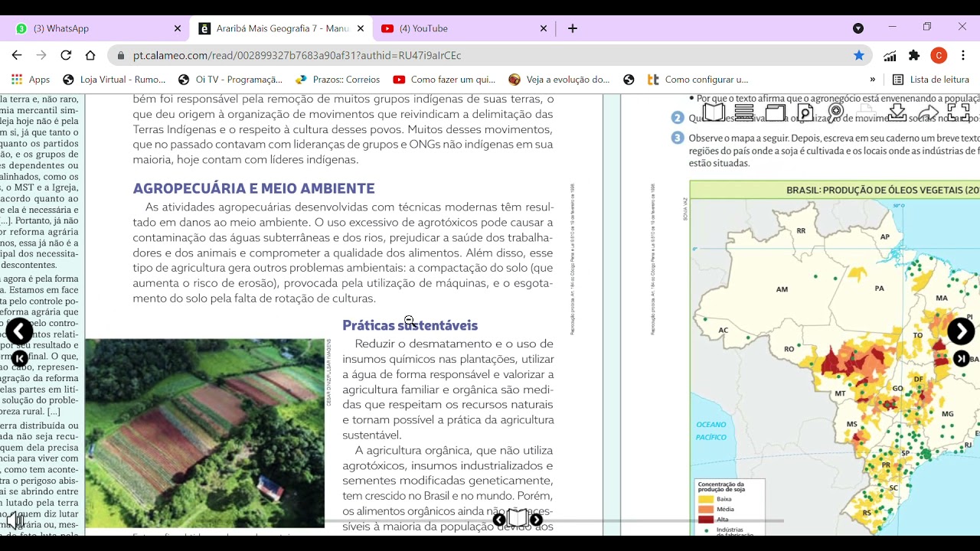This screenshot has height=551, width=980.
Task: Click the share arrow icon
Action: pyautogui.click(x=928, y=113)
